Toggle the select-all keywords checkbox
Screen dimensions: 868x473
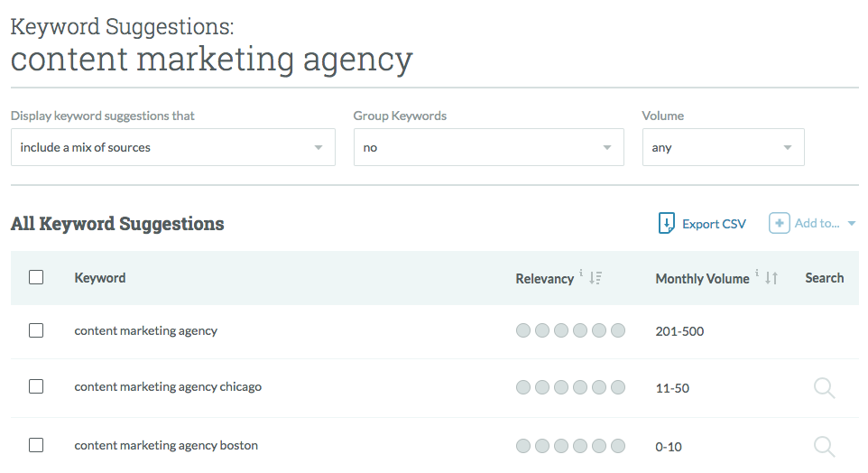tap(36, 278)
